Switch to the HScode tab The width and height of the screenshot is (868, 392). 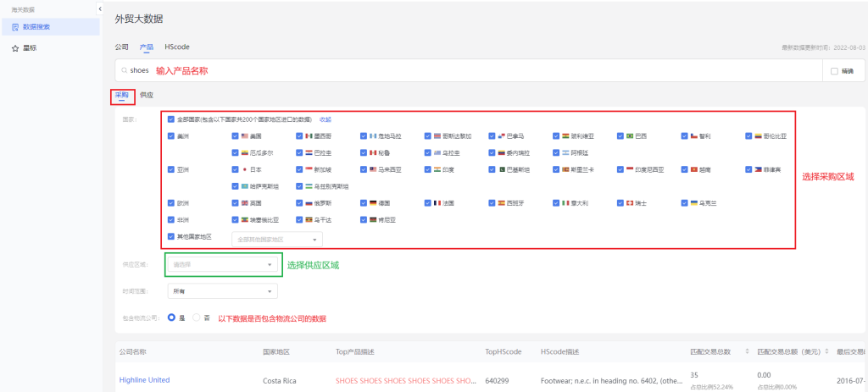(177, 47)
